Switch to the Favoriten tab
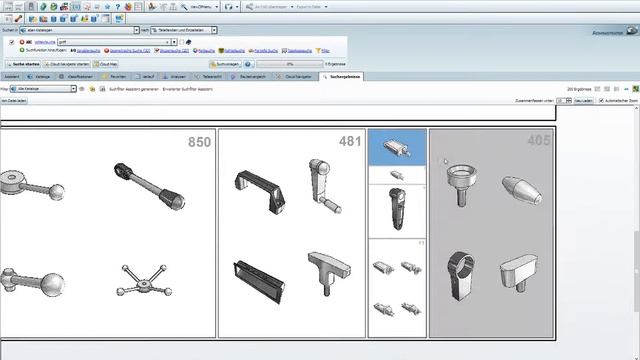Viewport: 640px width, 360px height. coord(115,77)
